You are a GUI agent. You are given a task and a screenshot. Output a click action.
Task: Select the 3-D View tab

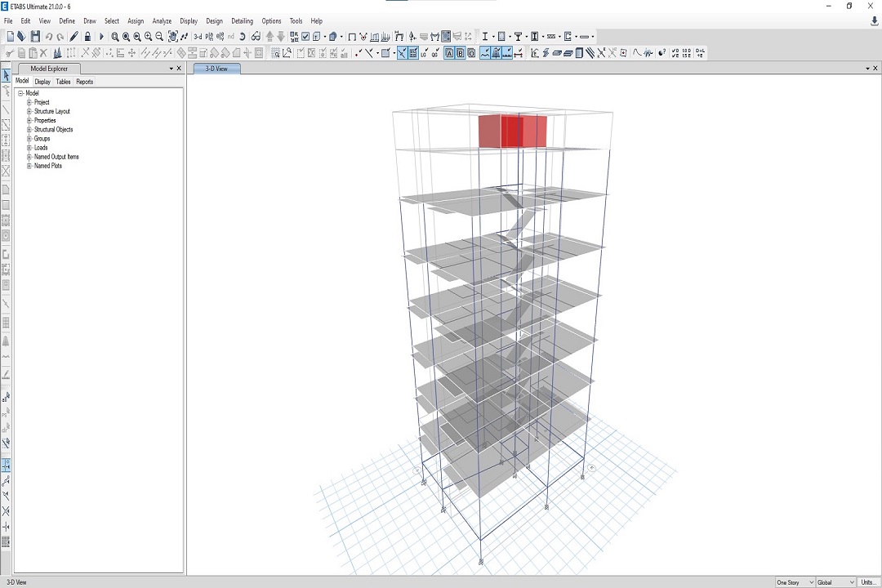pos(216,69)
